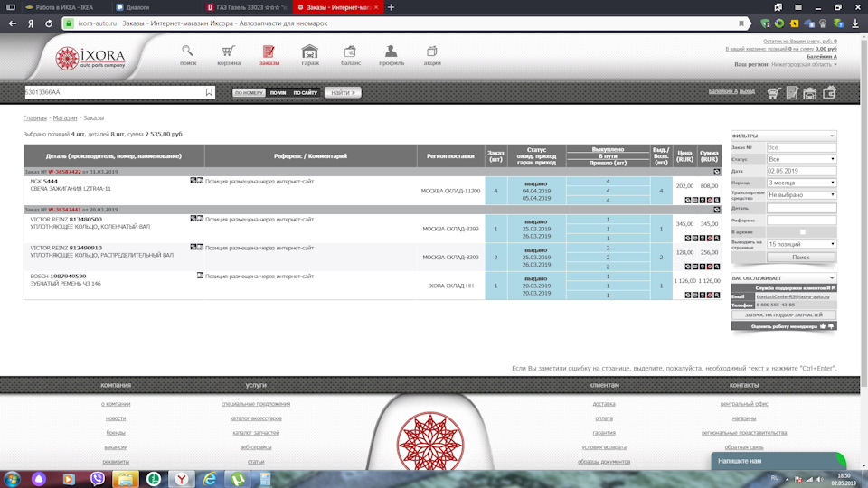
Task: Open Viber from the taskbar
Action: click(x=98, y=479)
